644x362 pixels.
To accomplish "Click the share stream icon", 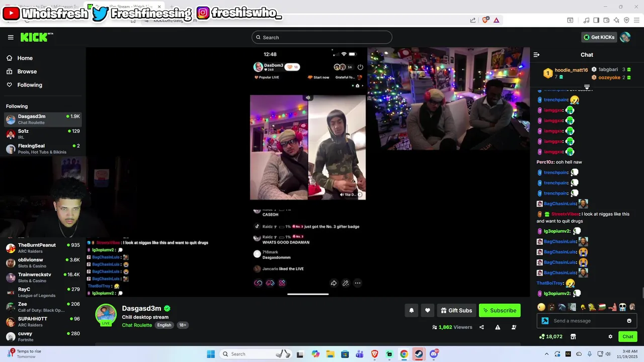I will [x=481, y=327].
